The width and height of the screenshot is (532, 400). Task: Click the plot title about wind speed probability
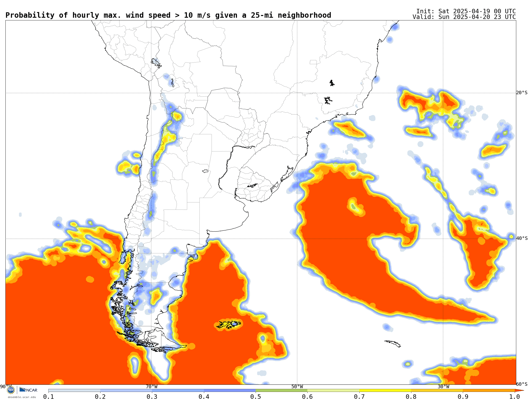168,15
